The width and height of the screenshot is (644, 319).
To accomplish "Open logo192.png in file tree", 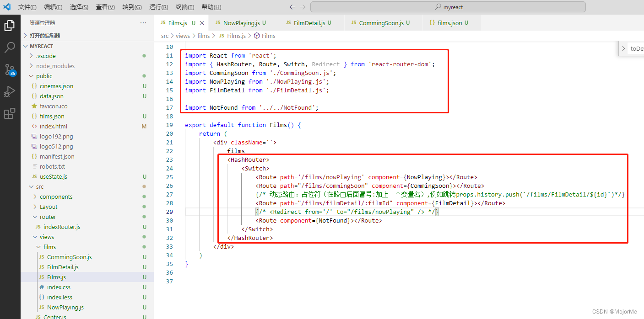I will click(87, 136).
